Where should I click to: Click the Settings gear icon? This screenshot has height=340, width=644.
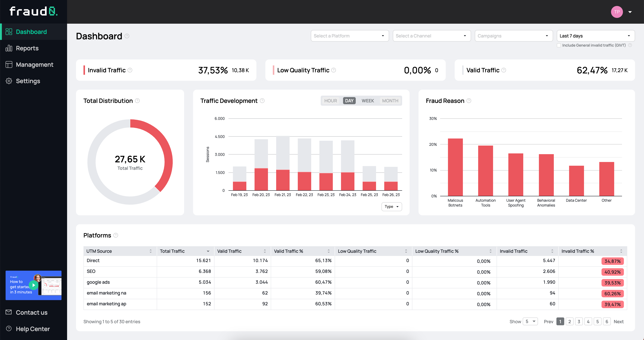tap(9, 81)
